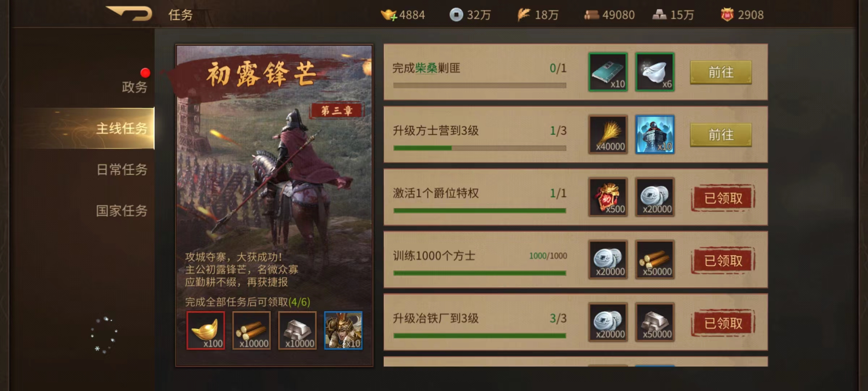868x391 pixels.
Task: Tap the blue tower reward icon x10
Action: pos(655,134)
